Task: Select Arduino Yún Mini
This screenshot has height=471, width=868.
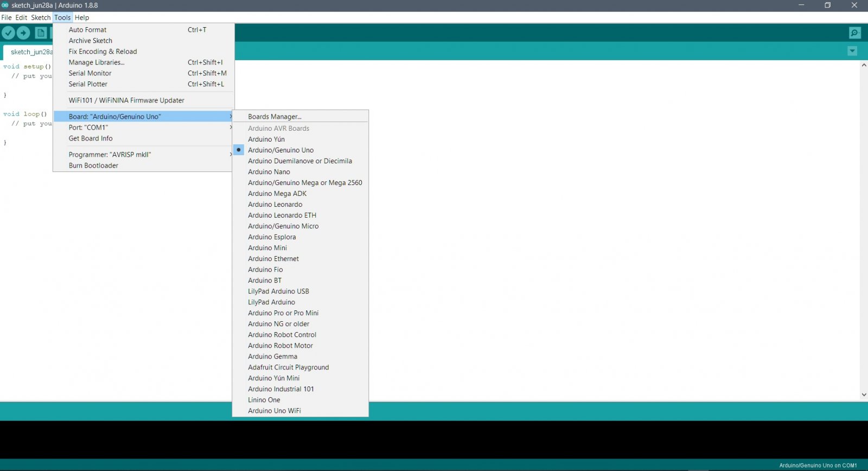Action: [x=300, y=378]
